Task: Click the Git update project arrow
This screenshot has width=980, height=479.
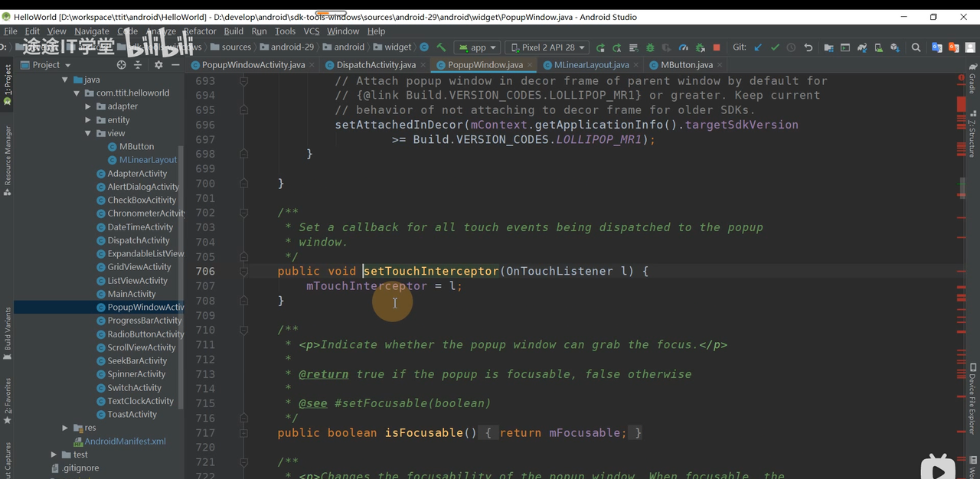Action: pyautogui.click(x=758, y=47)
